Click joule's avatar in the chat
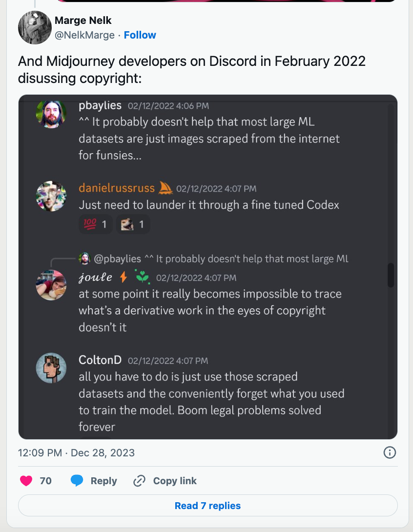Screen dimensions: 413x532 pyautogui.click(x=51, y=285)
